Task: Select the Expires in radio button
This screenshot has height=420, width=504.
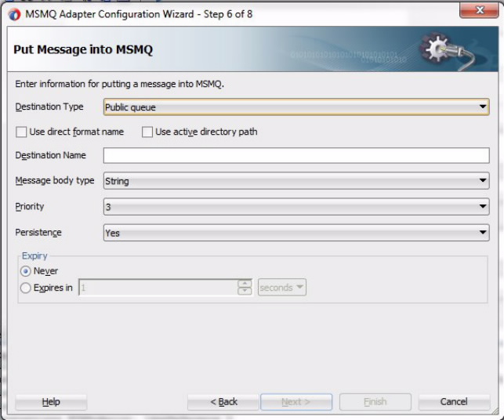Action: [x=26, y=288]
